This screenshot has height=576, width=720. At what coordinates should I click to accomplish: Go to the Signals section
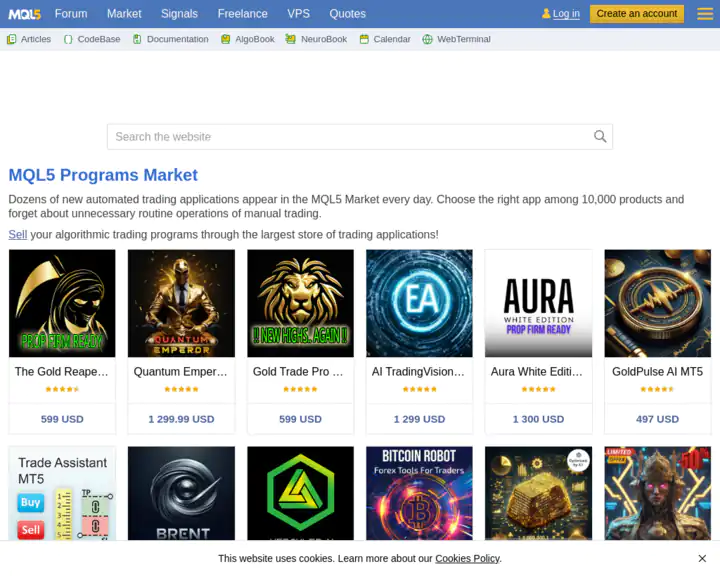[x=179, y=14]
